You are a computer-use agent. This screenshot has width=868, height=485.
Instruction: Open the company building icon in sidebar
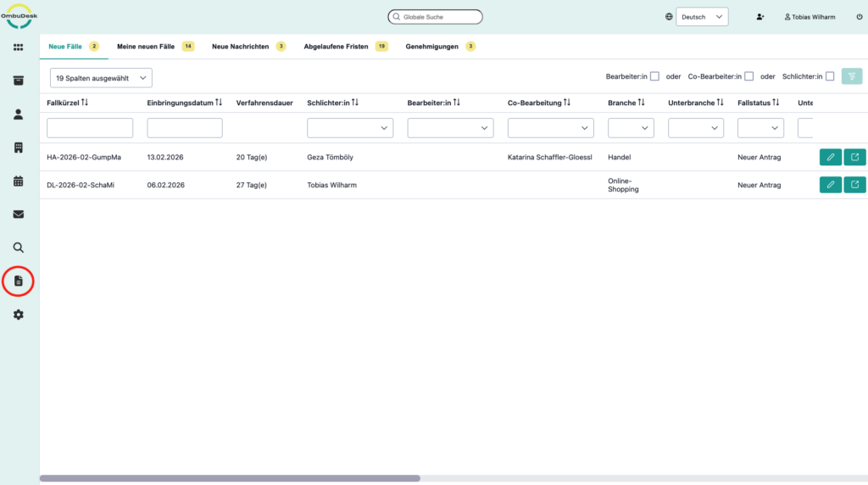(18, 148)
